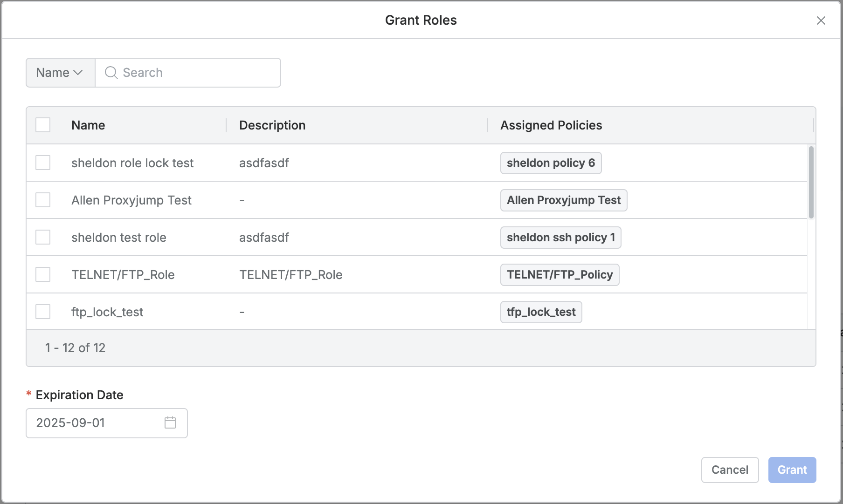The width and height of the screenshot is (843, 504).
Task: Click the TELNET/FTP_Policy tag
Action: coord(560,275)
